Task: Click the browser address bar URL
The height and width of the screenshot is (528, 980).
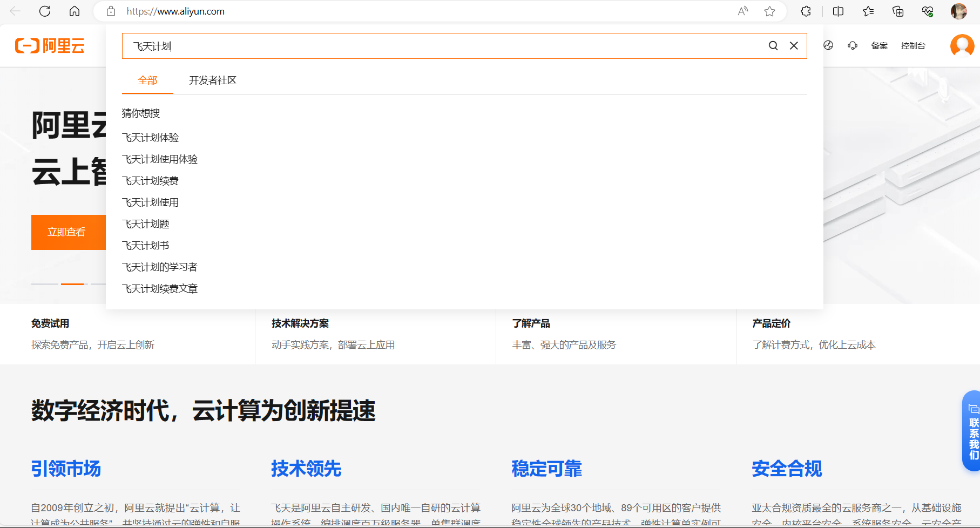Action: coord(175,11)
